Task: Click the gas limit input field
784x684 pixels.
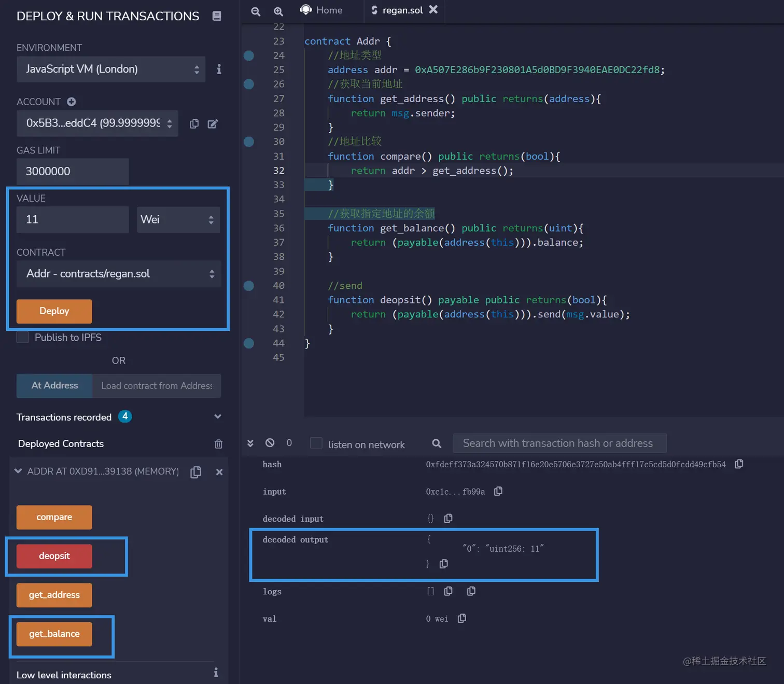Action: click(73, 172)
